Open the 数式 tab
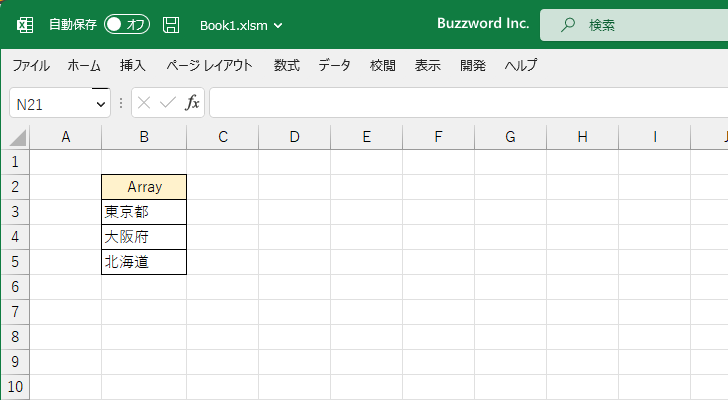 [x=286, y=65]
